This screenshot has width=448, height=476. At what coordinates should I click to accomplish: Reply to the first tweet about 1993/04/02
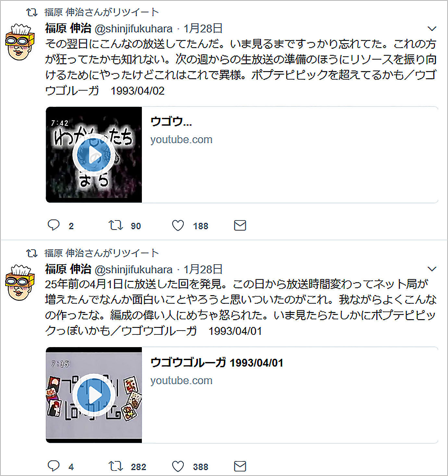[54, 225]
